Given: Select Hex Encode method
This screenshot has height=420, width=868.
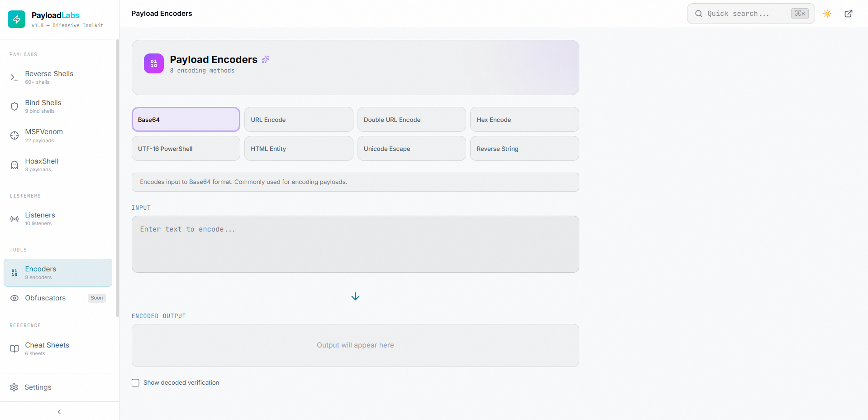Looking at the screenshot, I should tap(525, 120).
